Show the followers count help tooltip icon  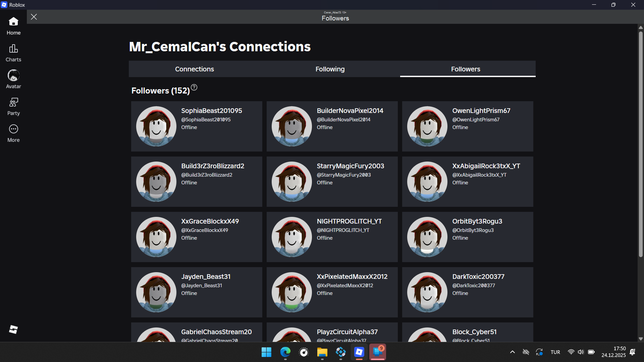(194, 87)
